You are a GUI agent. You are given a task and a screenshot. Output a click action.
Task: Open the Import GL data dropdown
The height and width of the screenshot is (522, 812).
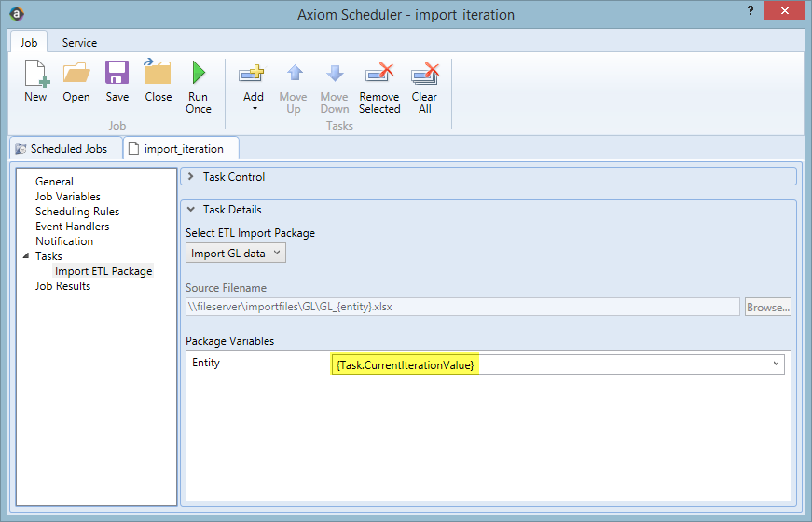pos(236,254)
